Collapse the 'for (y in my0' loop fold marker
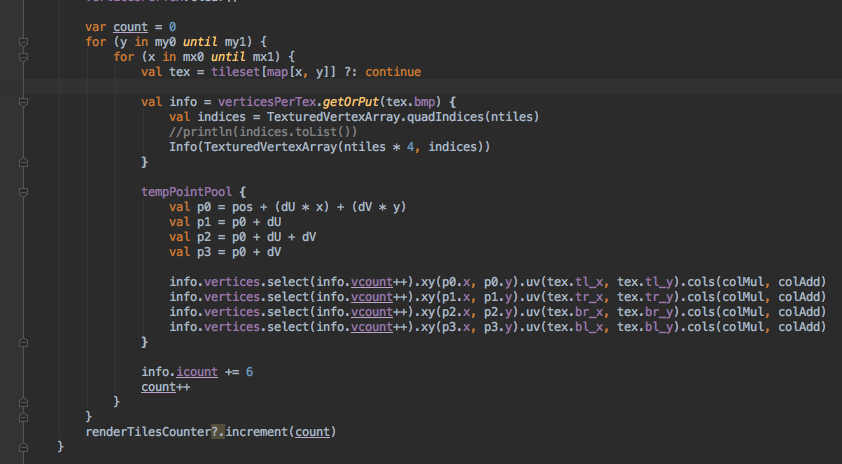The width and height of the screenshot is (842, 464). (x=23, y=42)
